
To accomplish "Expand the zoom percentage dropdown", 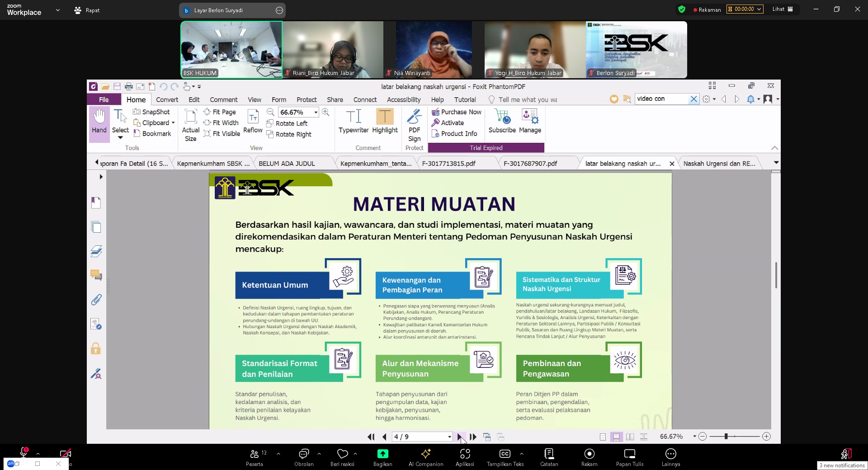I will (316, 113).
